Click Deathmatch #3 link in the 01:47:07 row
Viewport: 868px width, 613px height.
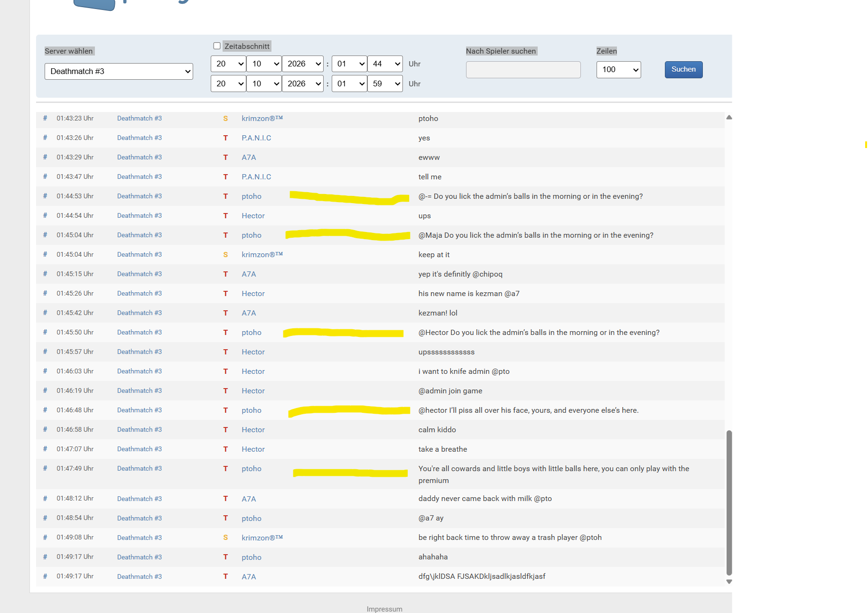pyautogui.click(x=140, y=449)
